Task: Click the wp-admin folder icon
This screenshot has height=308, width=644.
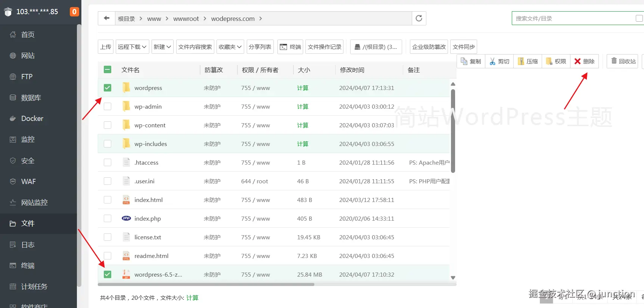Action: [x=126, y=106]
